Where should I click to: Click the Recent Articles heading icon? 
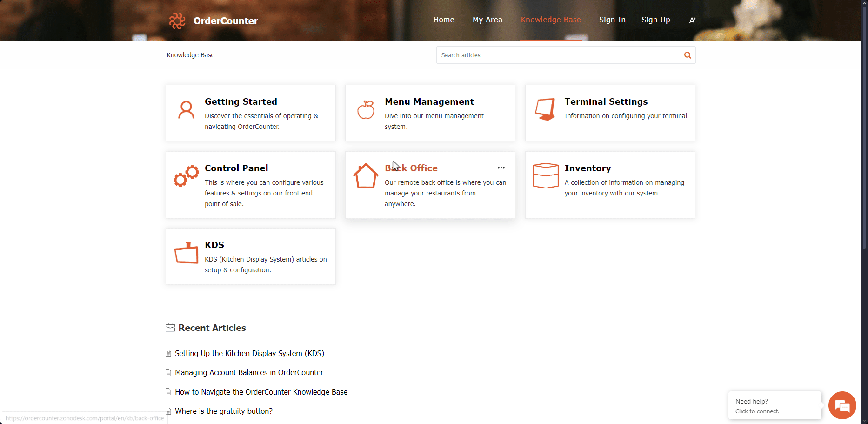tap(170, 328)
